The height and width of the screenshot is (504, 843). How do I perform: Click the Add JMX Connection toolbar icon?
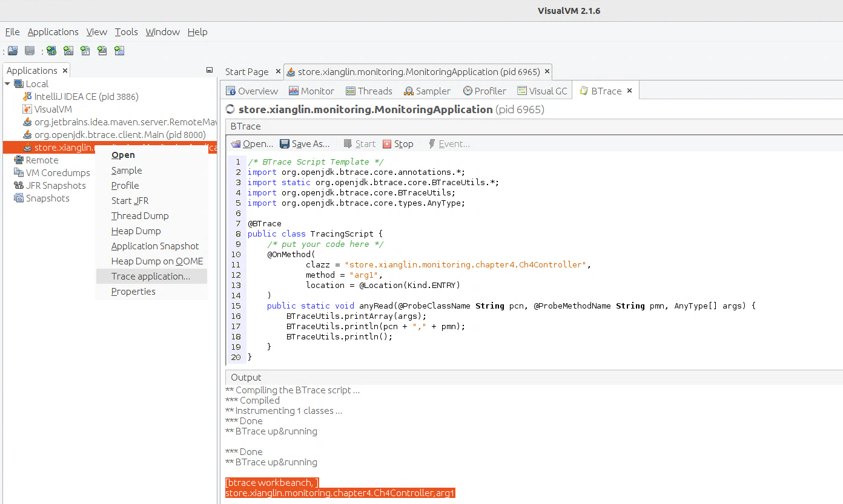pyautogui.click(x=68, y=51)
